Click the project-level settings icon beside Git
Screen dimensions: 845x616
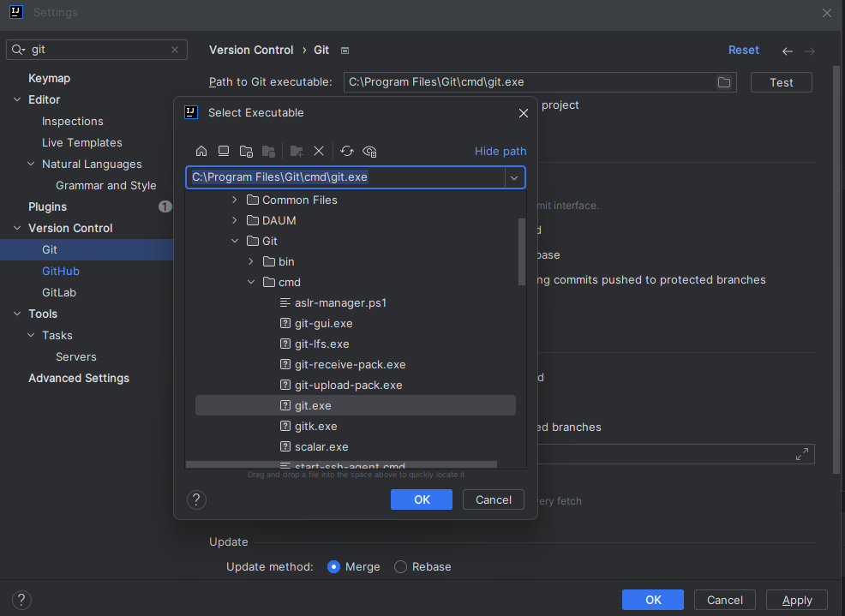(x=345, y=51)
